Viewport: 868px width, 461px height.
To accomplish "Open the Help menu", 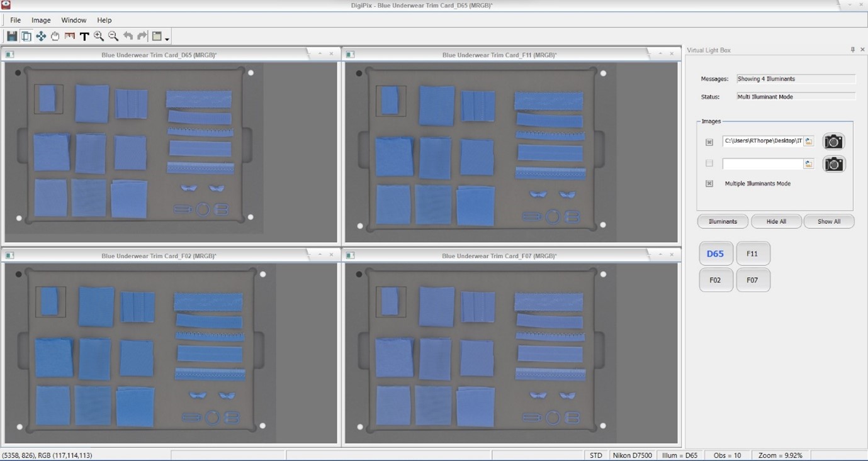I will (x=104, y=20).
